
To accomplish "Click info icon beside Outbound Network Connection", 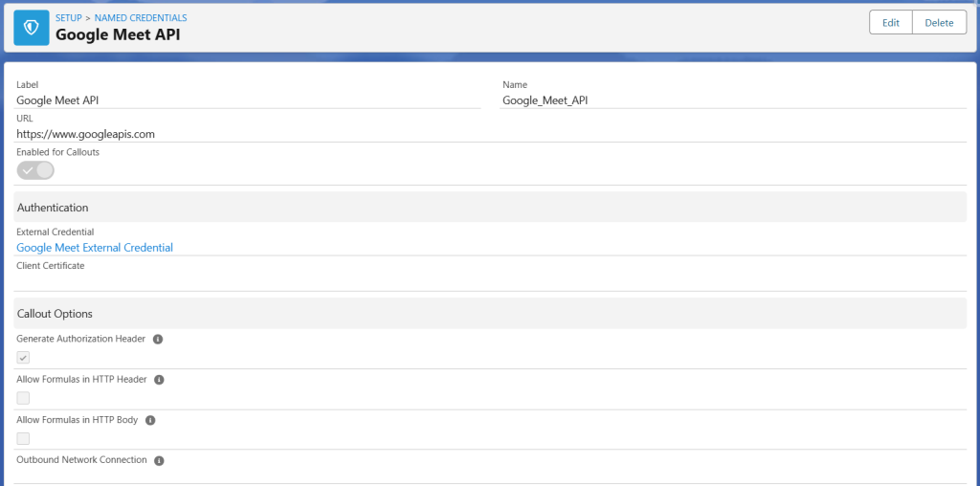I will point(159,460).
